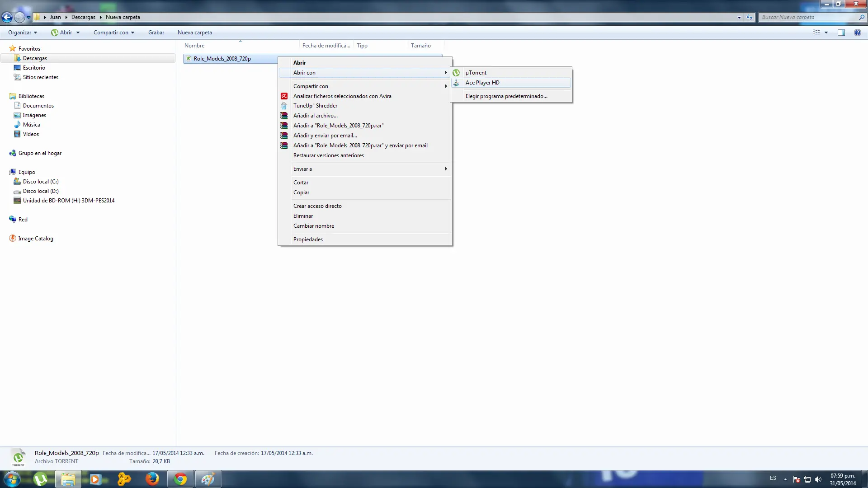Screen dimensions: 868x488
Task: Open the media player taskbar icon
Action: coord(95,479)
